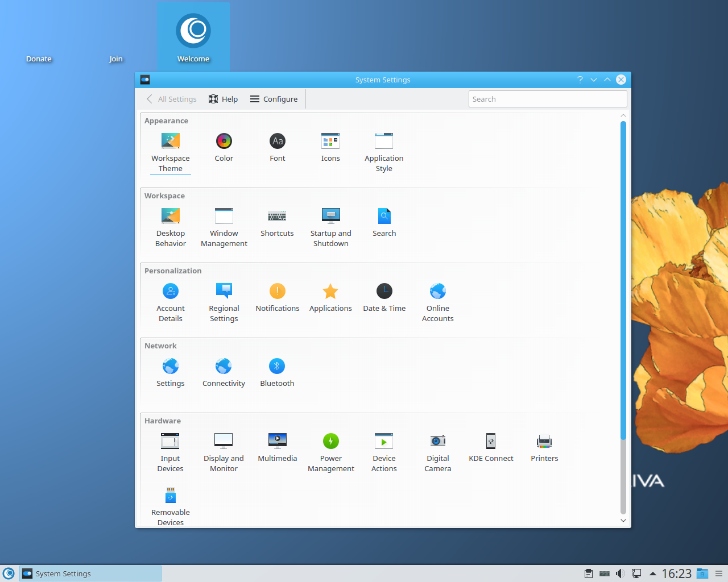
Task: Open the Icons settings module
Action: tap(330, 147)
